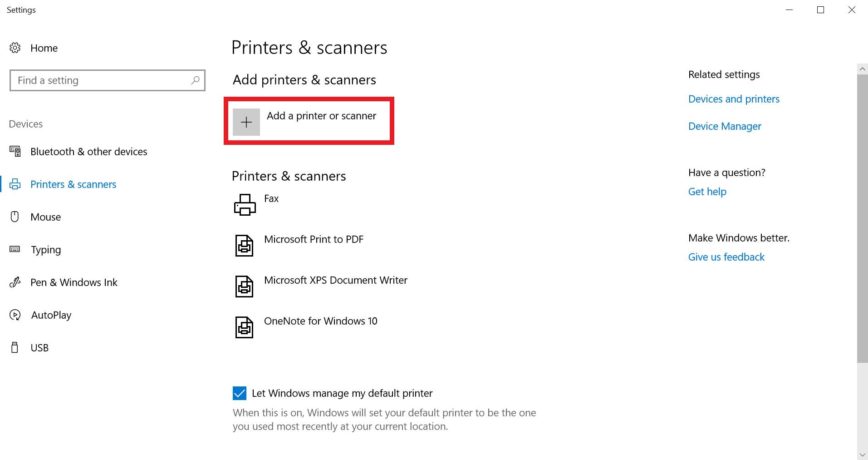Select OneNote for Windows 10 printer icon
This screenshot has width=868, height=460.
coord(244,327)
